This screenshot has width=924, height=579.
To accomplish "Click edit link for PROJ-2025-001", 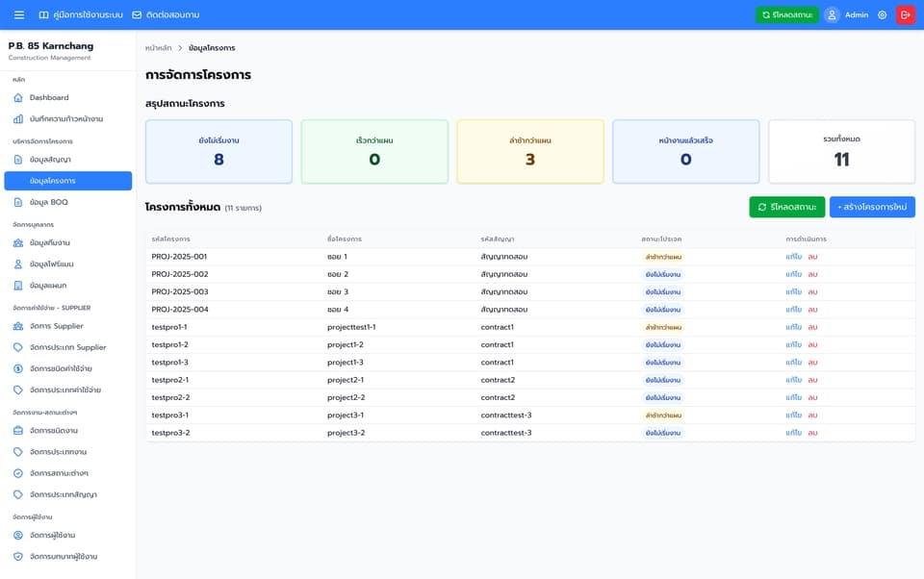I will [794, 257].
